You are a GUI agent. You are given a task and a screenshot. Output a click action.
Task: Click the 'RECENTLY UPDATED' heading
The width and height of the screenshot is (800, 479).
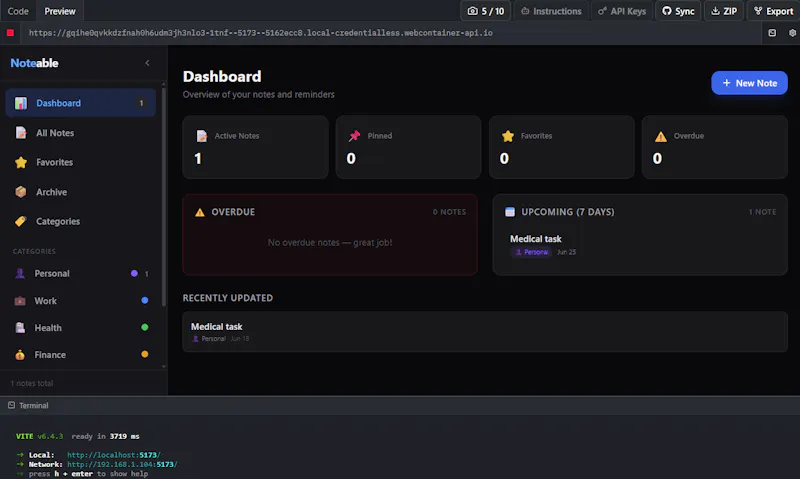click(228, 298)
